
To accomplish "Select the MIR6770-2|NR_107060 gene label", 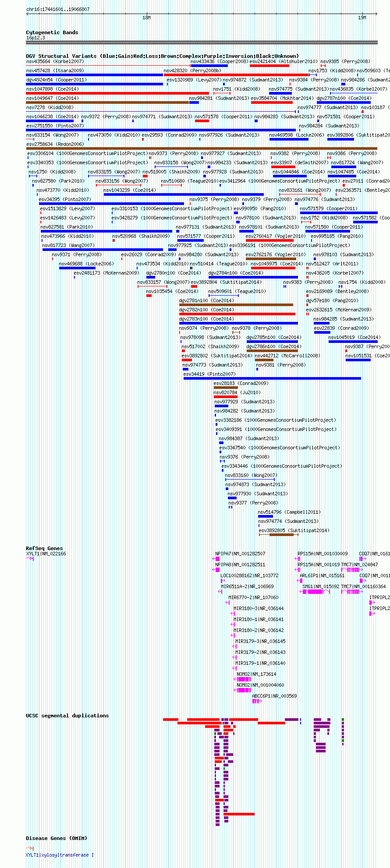I will 253,597.
